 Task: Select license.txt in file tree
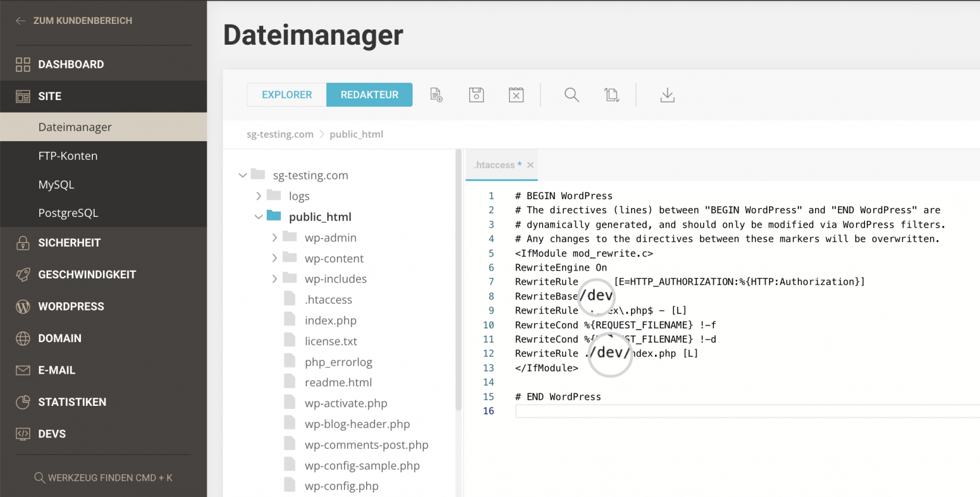point(331,341)
